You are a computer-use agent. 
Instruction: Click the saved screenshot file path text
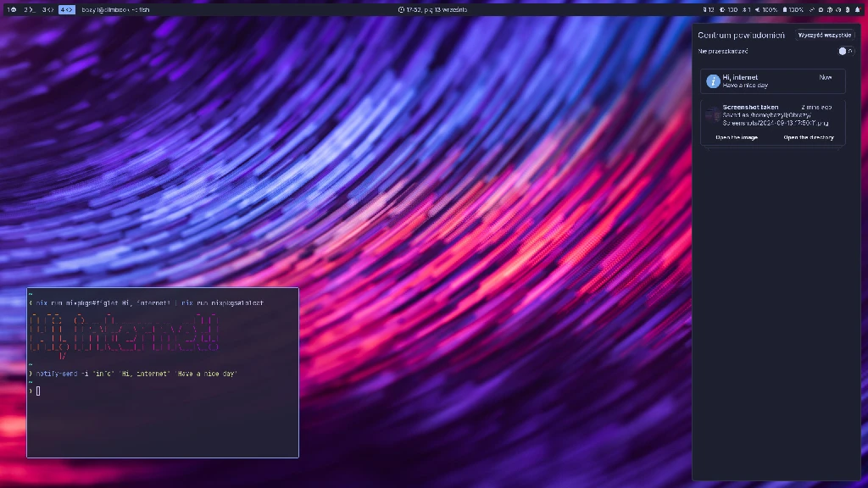(775, 119)
